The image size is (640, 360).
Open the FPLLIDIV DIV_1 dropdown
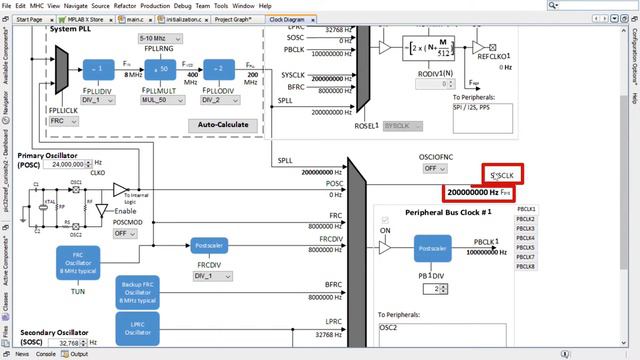click(x=98, y=100)
